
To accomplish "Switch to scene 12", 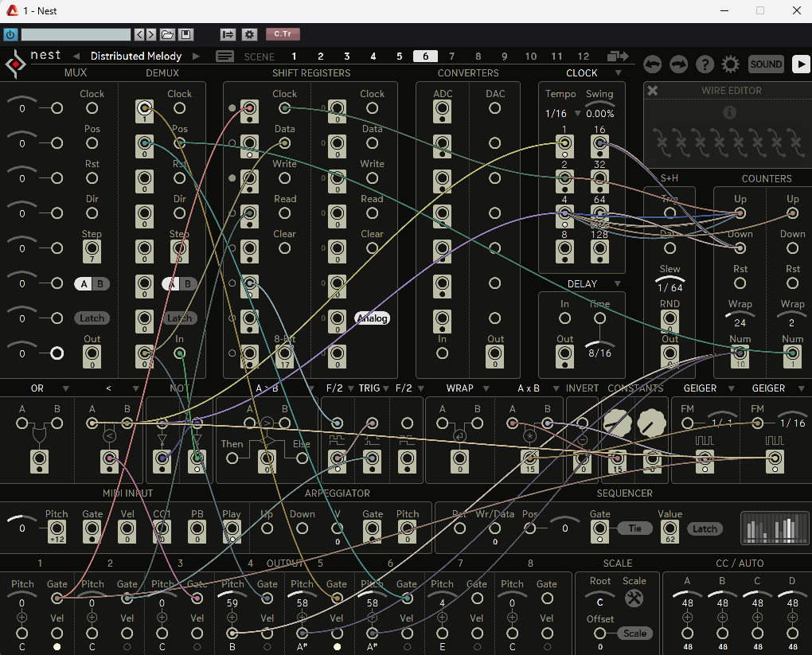I will 583,56.
